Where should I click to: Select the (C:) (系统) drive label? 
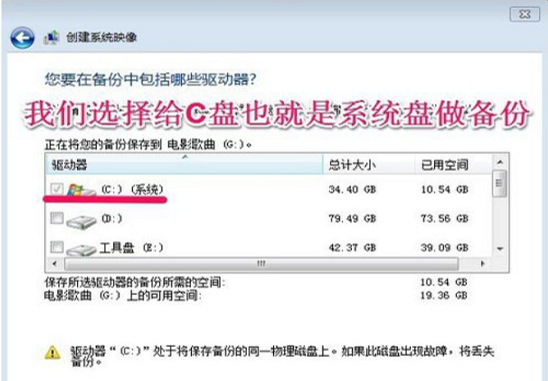tap(132, 189)
